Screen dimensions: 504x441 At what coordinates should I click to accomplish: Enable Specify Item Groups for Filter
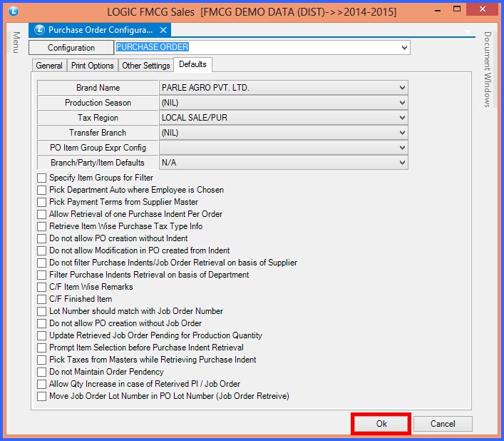point(41,178)
